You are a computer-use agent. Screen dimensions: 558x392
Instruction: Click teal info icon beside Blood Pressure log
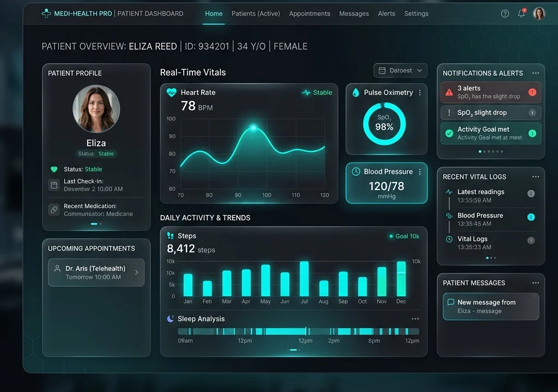click(531, 217)
